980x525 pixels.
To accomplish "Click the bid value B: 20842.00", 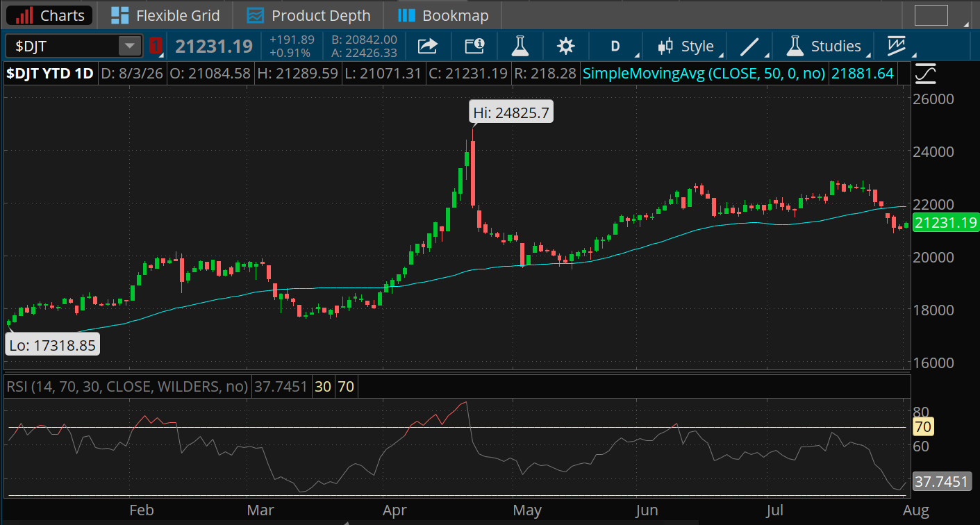I will coord(365,40).
